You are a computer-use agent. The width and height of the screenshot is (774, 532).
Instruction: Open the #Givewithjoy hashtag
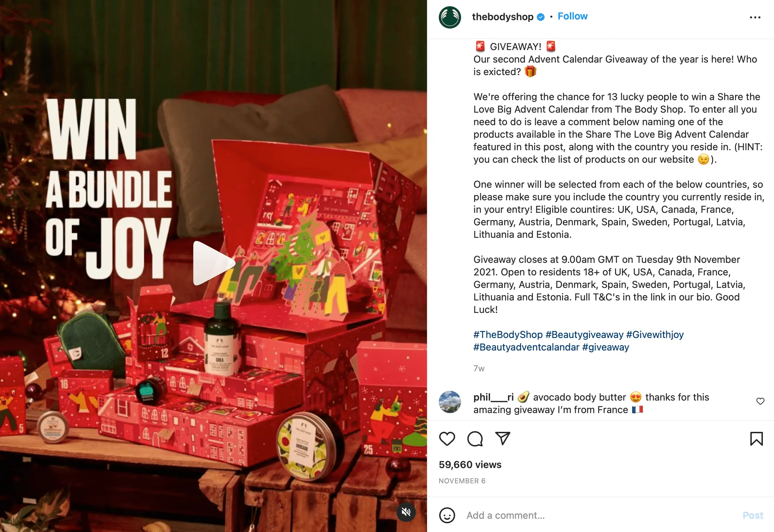click(x=655, y=334)
